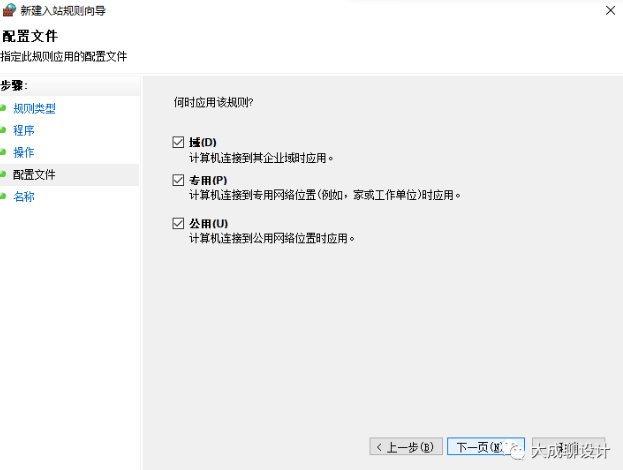Toggle the 公用(U) checkbox off
Screen dimensions: 623x470
point(179,223)
